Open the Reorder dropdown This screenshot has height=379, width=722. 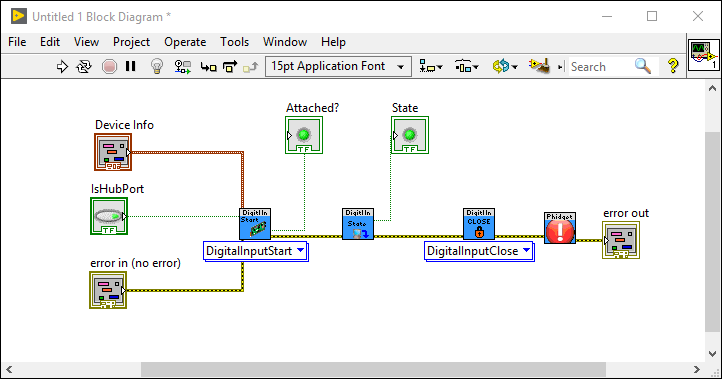(x=505, y=67)
